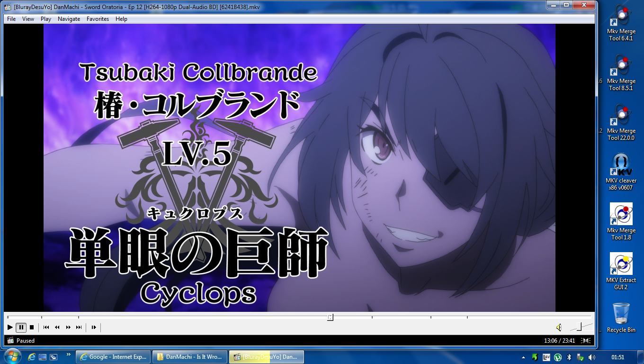Open the Help menu
Viewport: 644px width, 364px height.
coord(122,19)
